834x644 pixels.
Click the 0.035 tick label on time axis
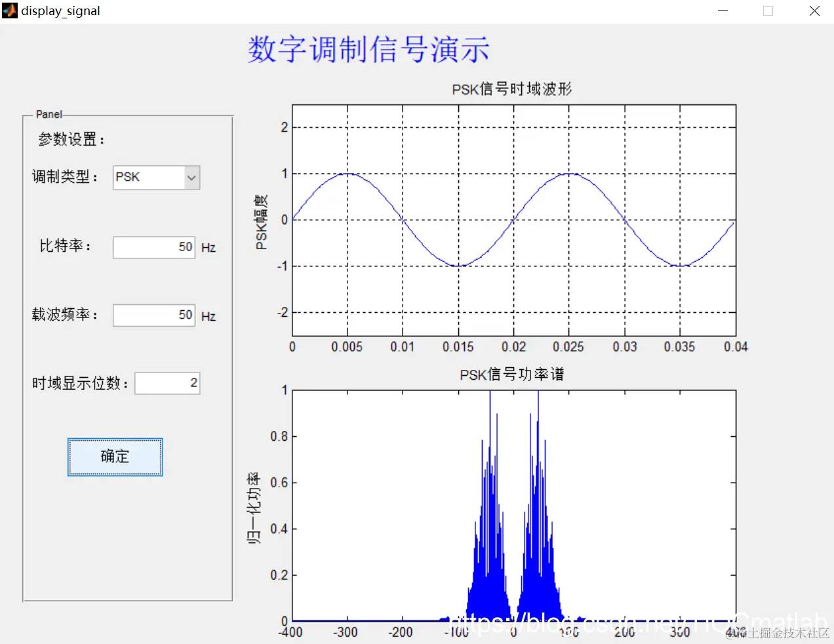point(680,347)
